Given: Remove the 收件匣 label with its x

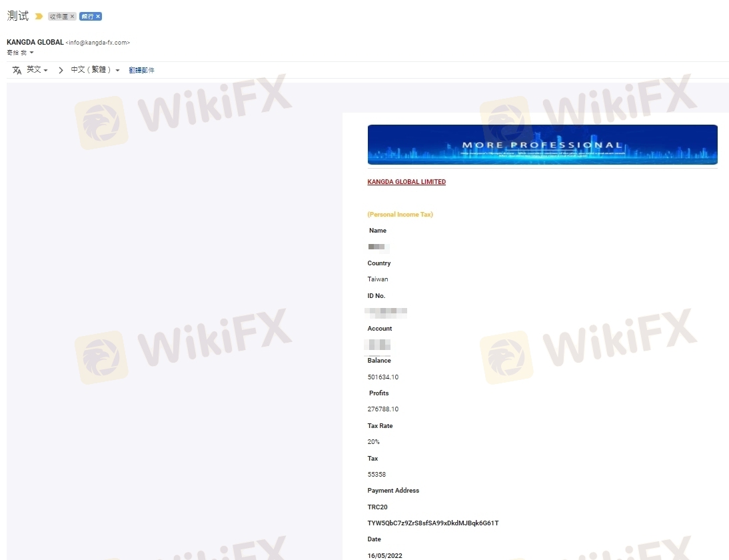Looking at the screenshot, I should click(72, 16).
